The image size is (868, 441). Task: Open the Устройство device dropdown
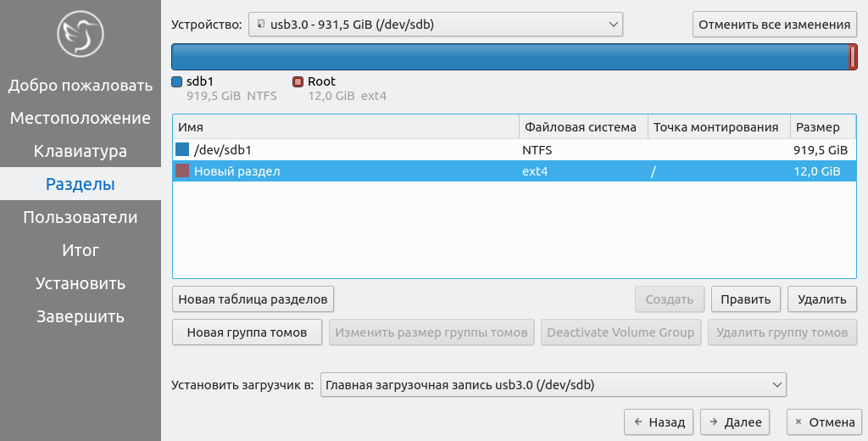tap(436, 25)
